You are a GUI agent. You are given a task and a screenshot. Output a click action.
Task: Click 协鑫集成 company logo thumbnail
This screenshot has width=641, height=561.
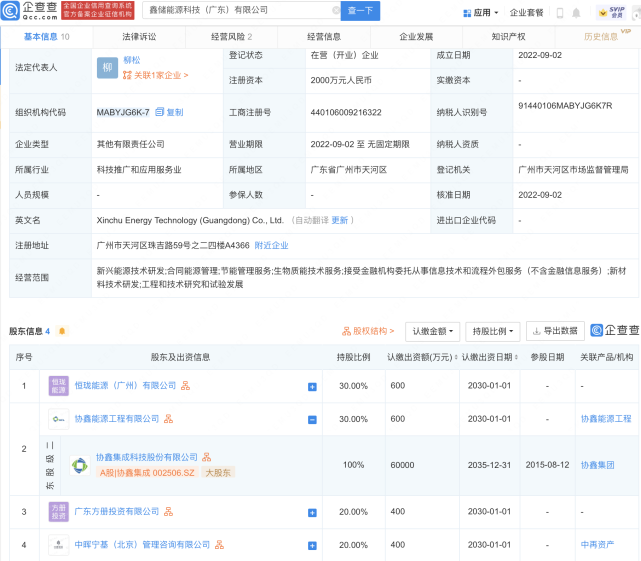tap(79, 465)
